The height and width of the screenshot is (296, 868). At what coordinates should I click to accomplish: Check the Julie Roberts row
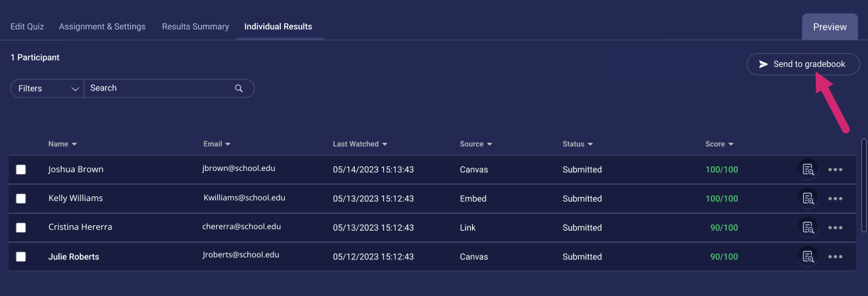(x=21, y=257)
